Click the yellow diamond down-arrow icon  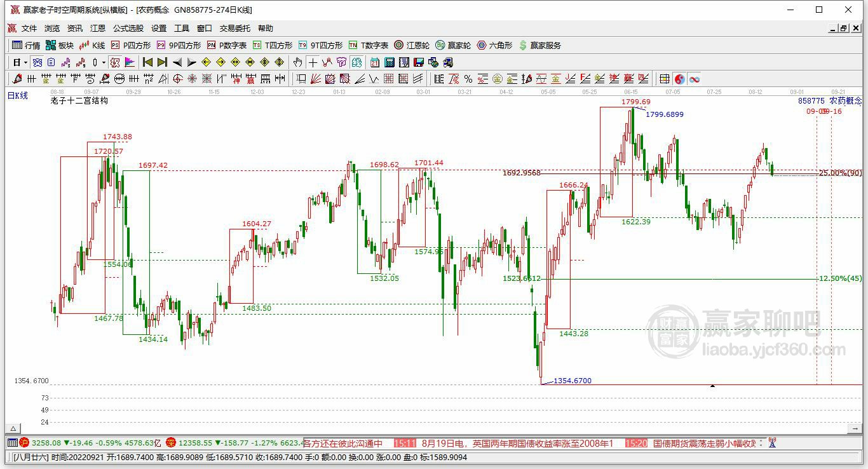(x=279, y=62)
